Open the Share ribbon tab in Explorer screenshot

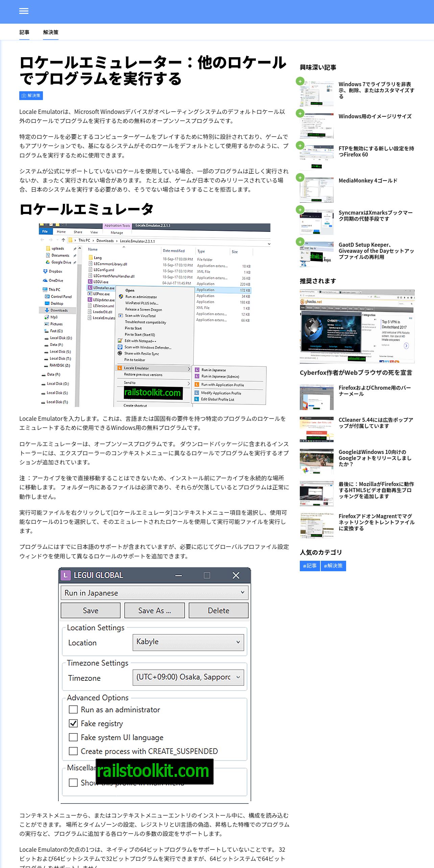click(x=78, y=232)
